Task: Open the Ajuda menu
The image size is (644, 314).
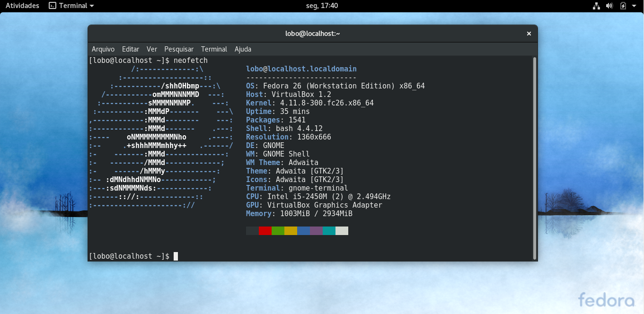Action: [x=243, y=49]
